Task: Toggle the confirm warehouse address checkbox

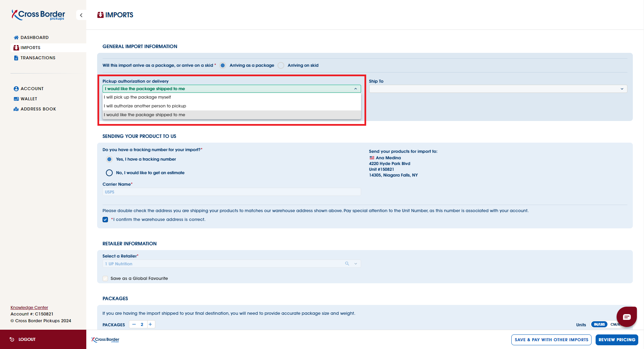Action: pos(105,220)
